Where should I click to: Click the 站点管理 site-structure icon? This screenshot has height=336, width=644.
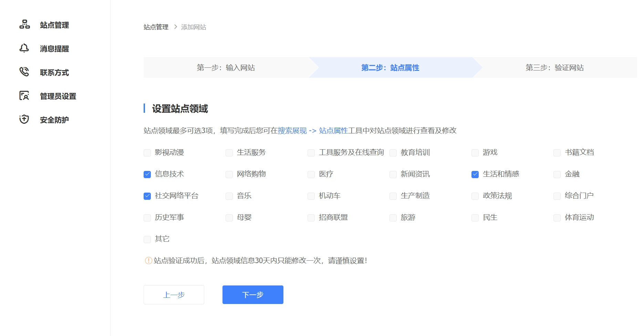[x=24, y=24]
